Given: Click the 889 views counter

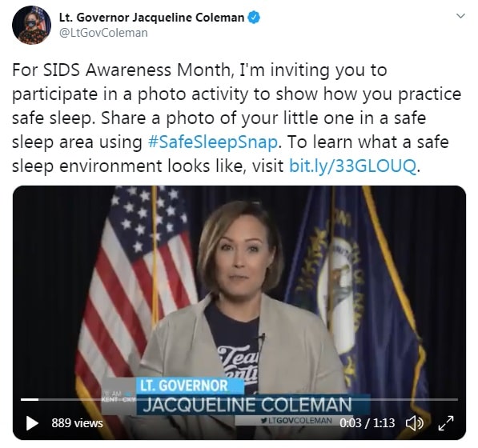Looking at the screenshot, I should [x=77, y=423].
